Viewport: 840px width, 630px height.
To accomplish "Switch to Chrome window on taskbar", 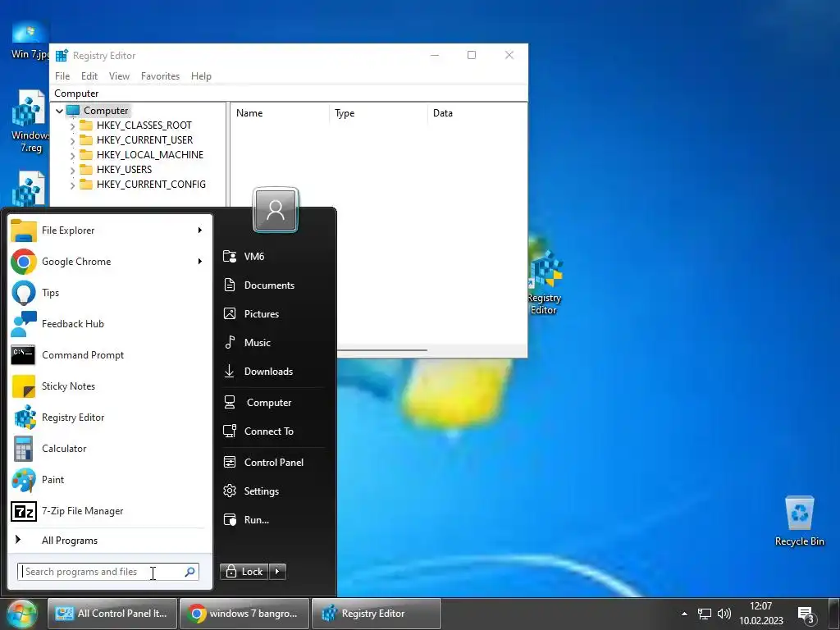I will [244, 614].
